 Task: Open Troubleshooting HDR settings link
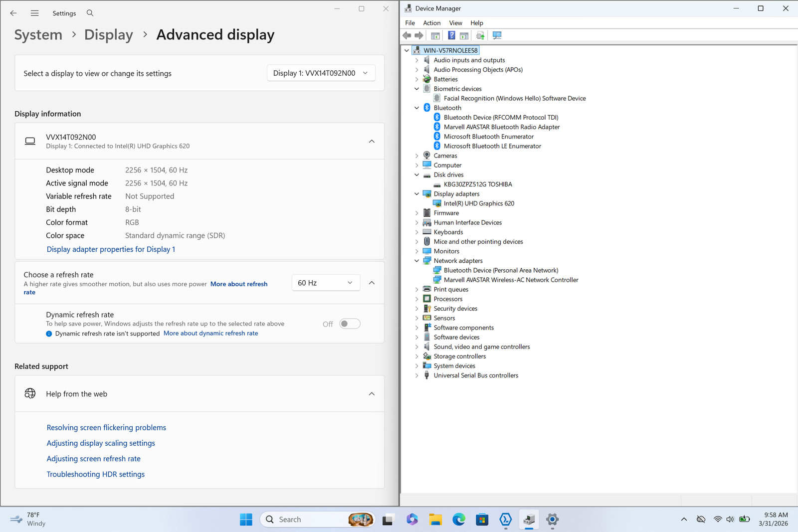point(96,474)
